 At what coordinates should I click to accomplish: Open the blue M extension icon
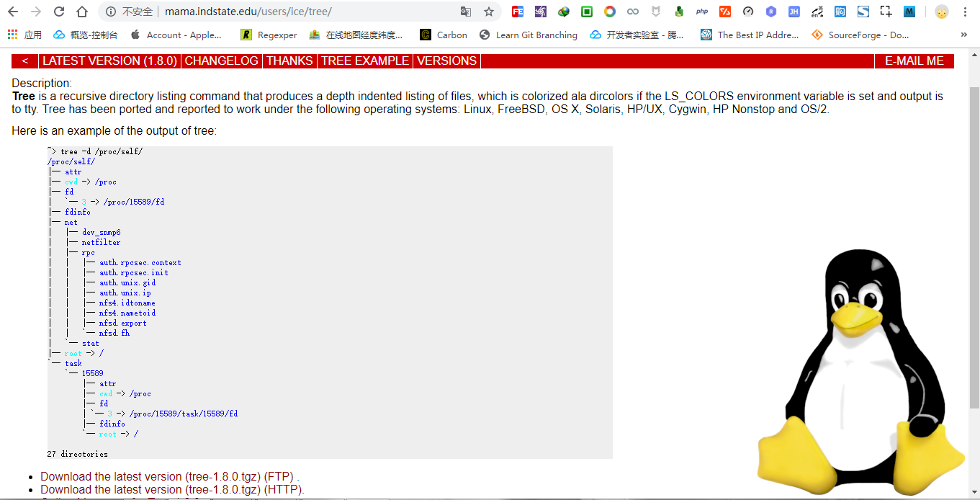point(909,12)
